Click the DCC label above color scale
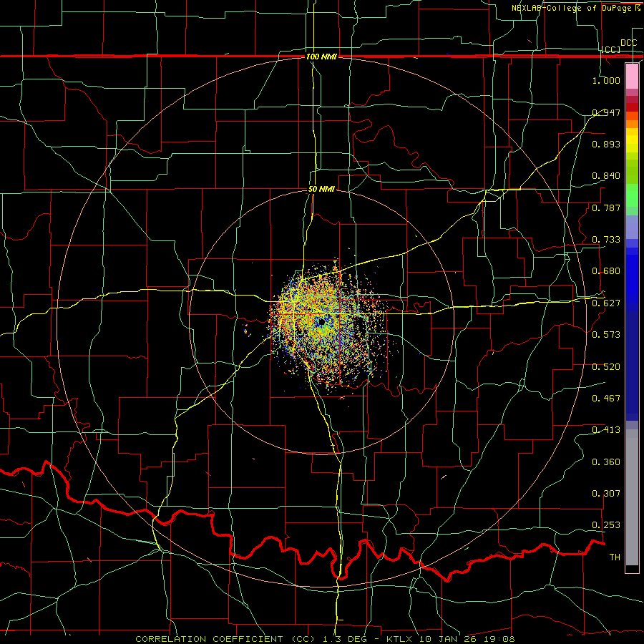The width and height of the screenshot is (644, 644). pos(628,43)
